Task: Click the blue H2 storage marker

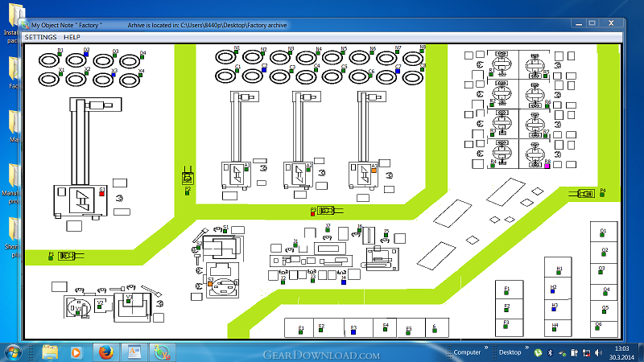Action: (x=553, y=290)
